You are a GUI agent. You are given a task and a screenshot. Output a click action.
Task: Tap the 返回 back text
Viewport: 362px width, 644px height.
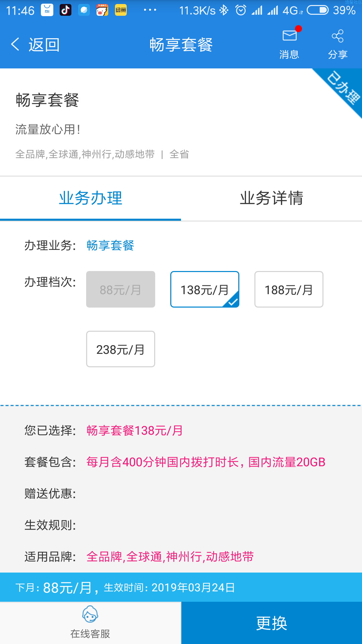click(x=44, y=45)
